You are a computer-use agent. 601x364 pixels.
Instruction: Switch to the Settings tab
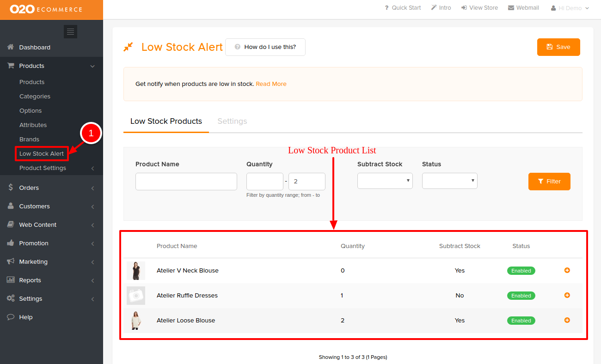tap(232, 121)
